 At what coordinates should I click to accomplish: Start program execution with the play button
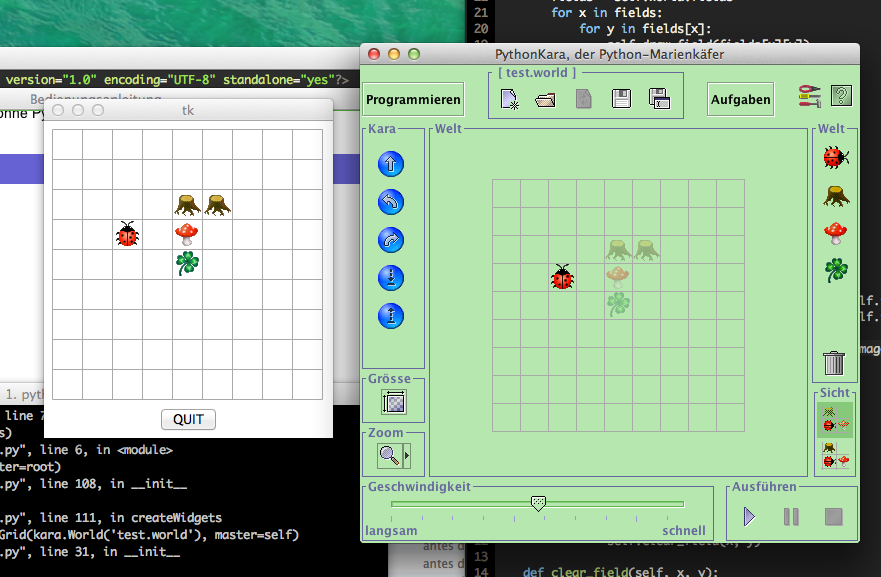[x=750, y=516]
